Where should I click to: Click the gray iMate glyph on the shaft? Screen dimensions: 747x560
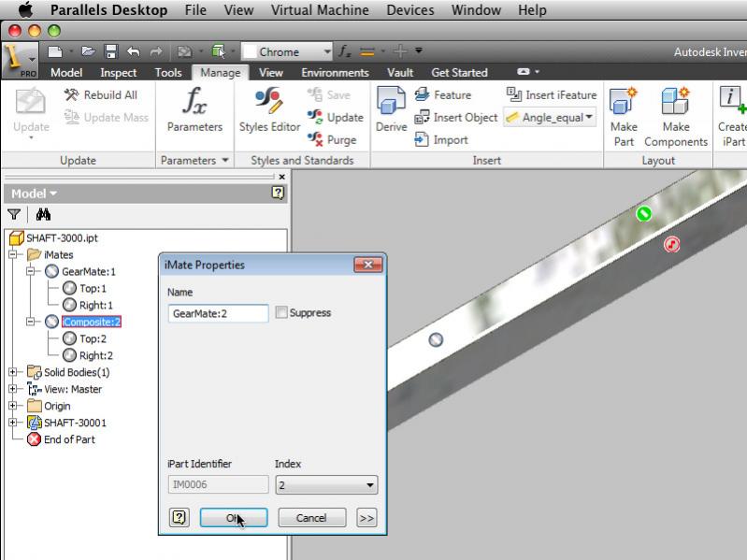(436, 339)
